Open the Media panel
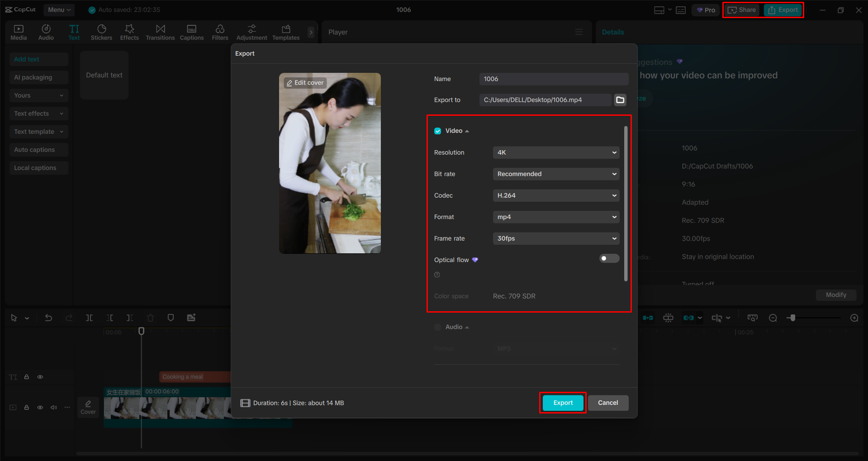 (x=18, y=32)
